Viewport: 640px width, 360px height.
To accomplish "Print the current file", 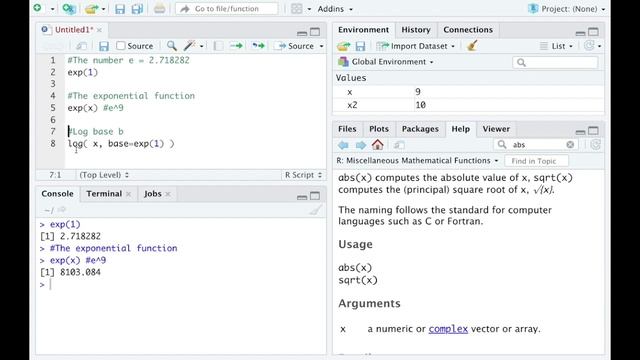I will (x=159, y=9).
